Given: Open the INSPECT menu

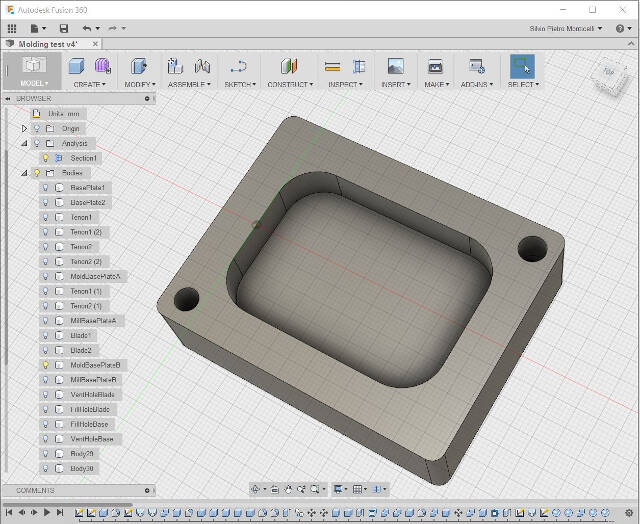Looking at the screenshot, I should [345, 84].
